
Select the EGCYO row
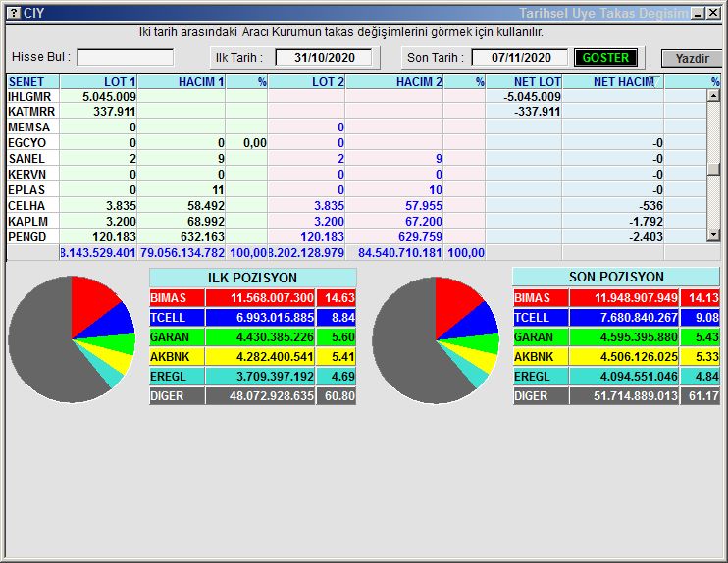[x=356, y=143]
